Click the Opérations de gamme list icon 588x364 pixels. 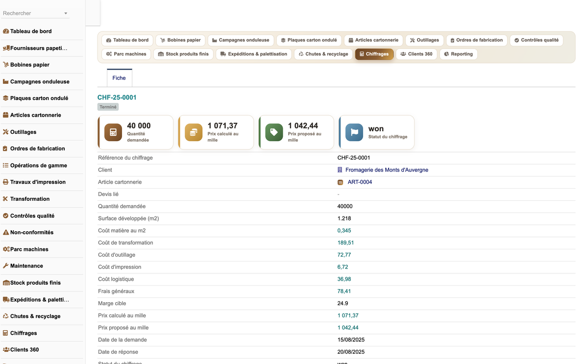tap(6, 166)
